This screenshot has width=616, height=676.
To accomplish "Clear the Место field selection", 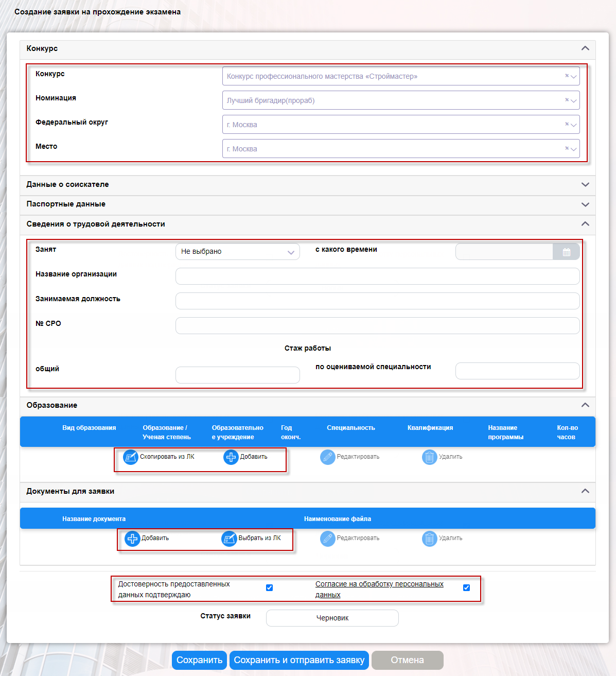I will (567, 148).
